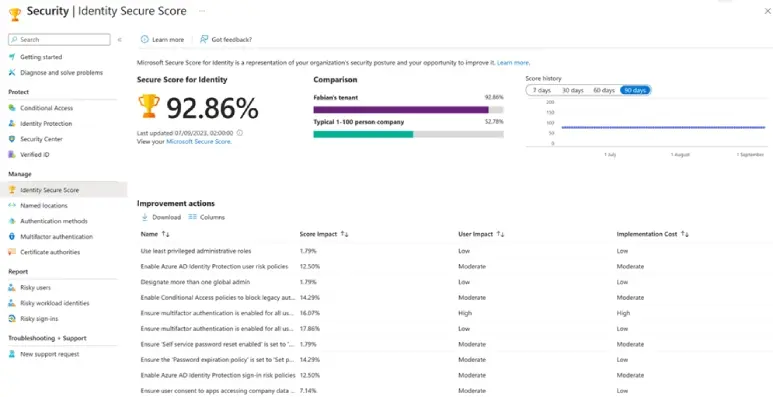Close the Security blade with the X

(768, 11)
